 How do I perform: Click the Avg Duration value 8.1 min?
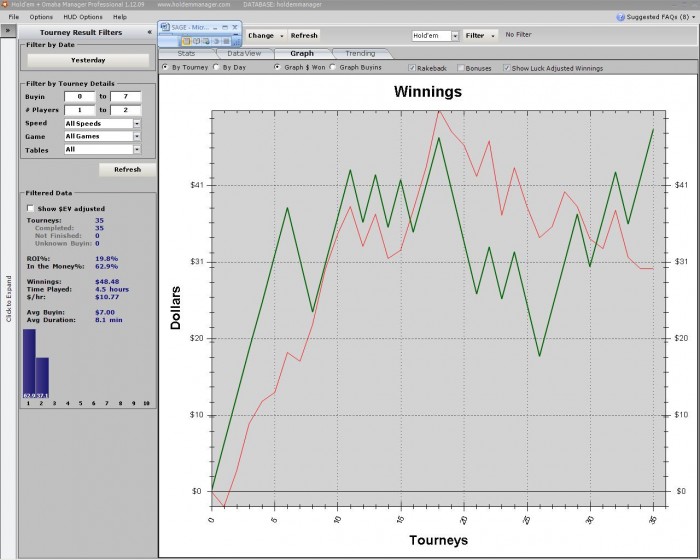pyautogui.click(x=108, y=320)
